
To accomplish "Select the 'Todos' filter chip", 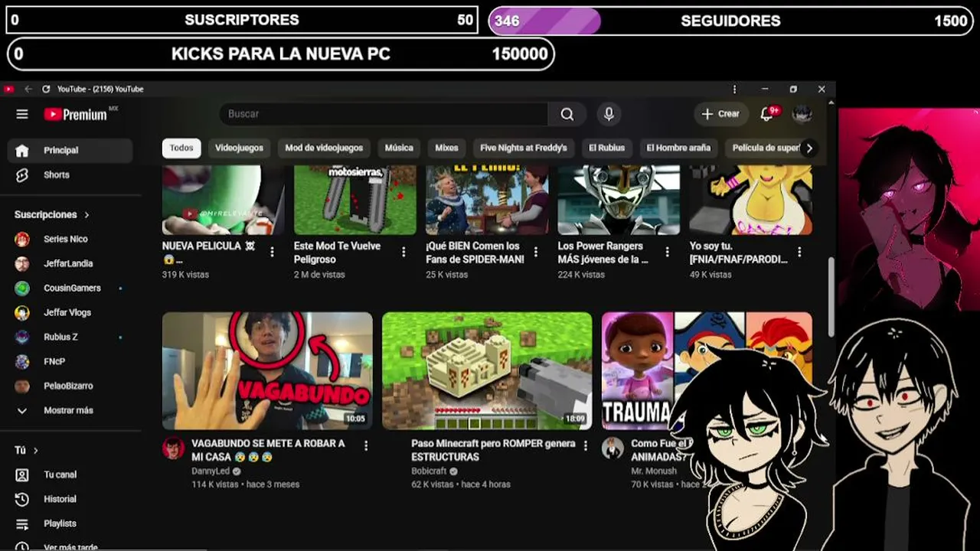I will (181, 148).
